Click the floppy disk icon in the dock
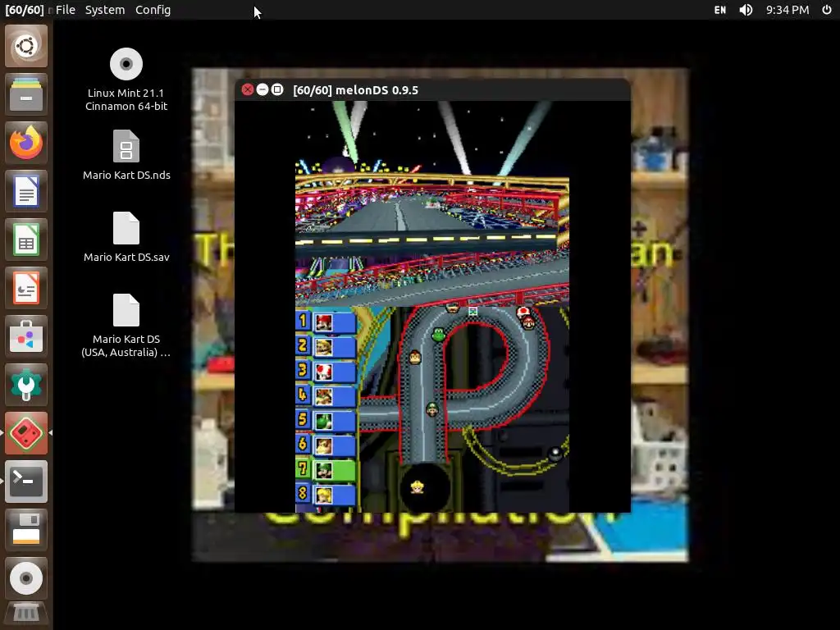The height and width of the screenshot is (630, 840). click(26, 529)
